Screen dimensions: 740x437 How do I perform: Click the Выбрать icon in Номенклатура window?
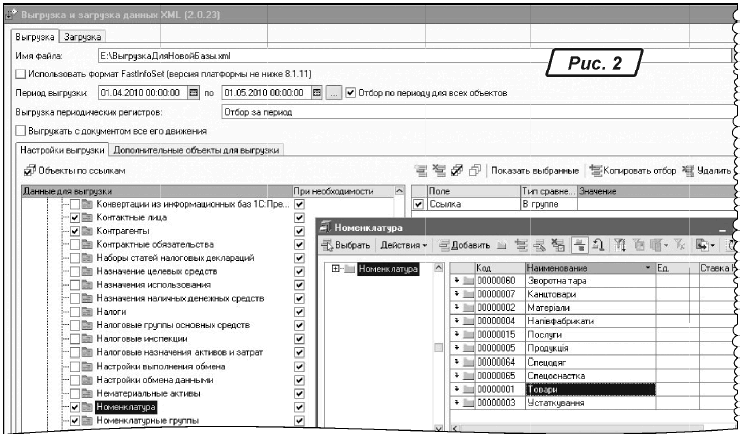(x=327, y=245)
